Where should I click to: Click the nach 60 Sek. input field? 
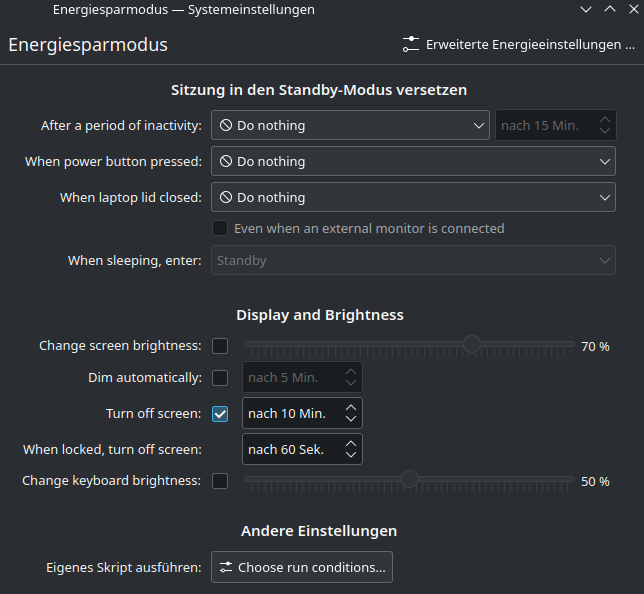[x=290, y=450]
